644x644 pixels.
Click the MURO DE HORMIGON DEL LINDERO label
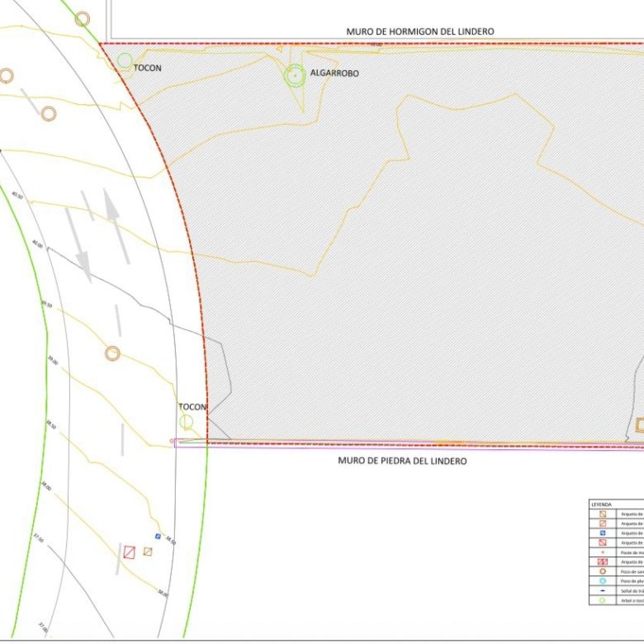(x=420, y=31)
